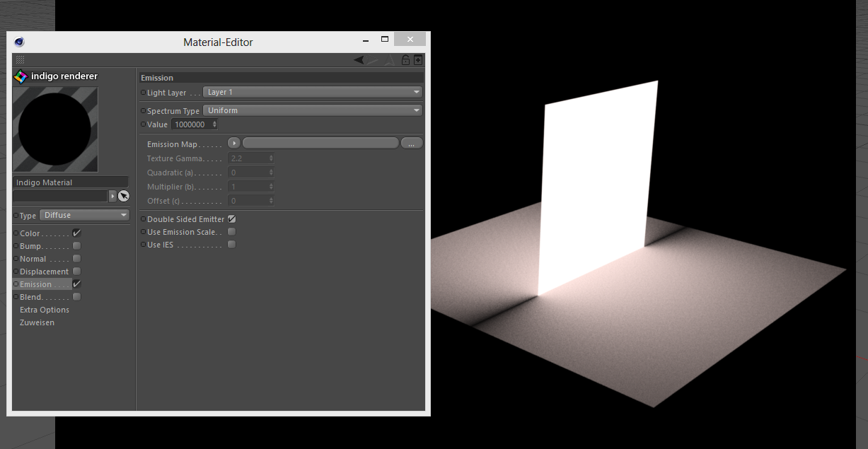Enable the Bump channel checkbox
Screen dimensions: 868x449
[x=76, y=246]
